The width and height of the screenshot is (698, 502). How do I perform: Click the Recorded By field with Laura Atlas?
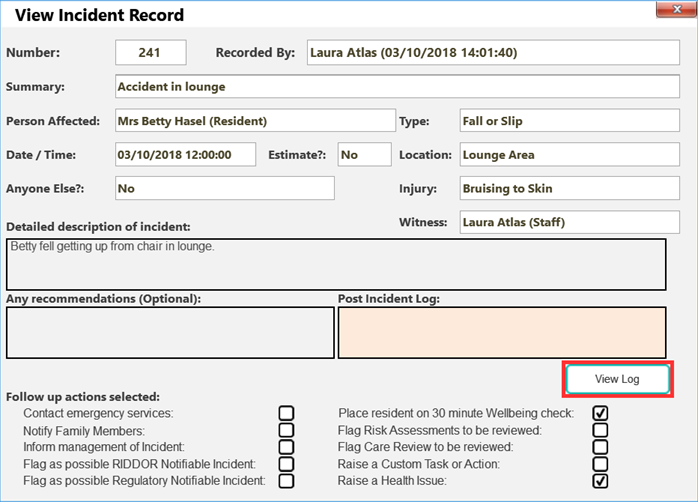493,53
